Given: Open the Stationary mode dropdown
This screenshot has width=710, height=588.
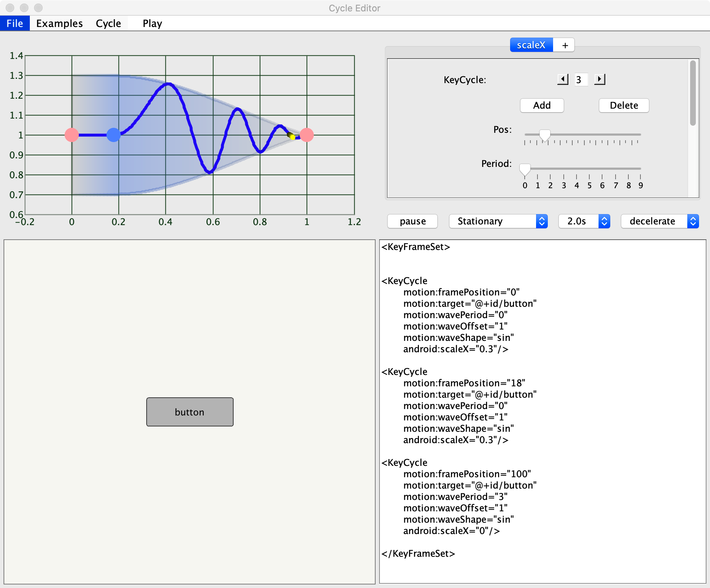Looking at the screenshot, I should (498, 221).
